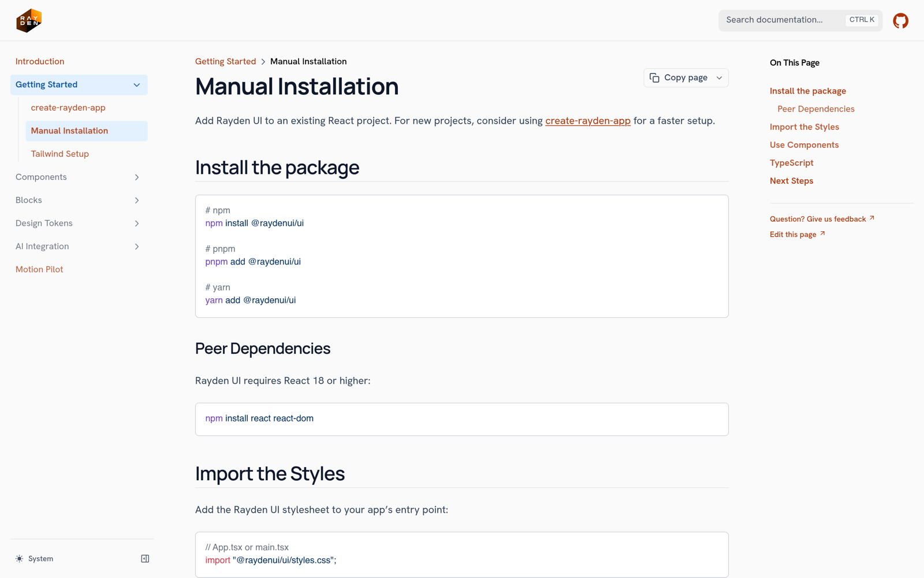This screenshot has width=924, height=578.
Task: Open the Copy page dropdown arrow
Action: click(x=719, y=78)
